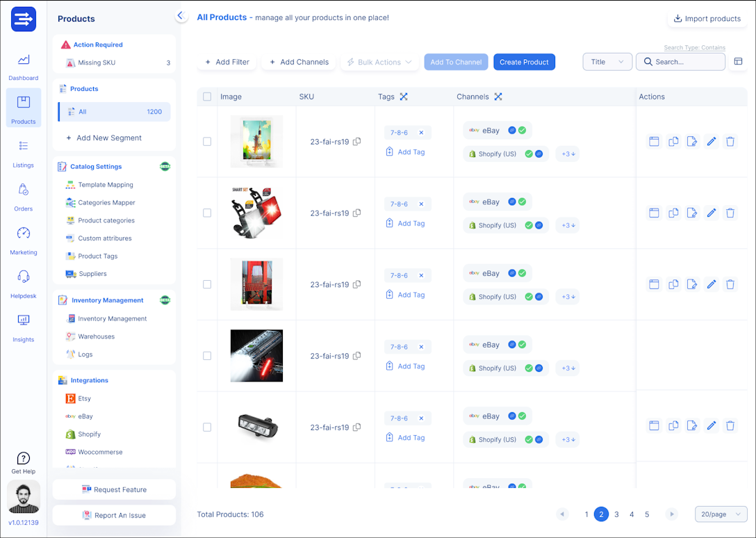The height and width of the screenshot is (538, 756).
Task: Open Template Mapping in Catalog Settings
Action: (x=105, y=185)
